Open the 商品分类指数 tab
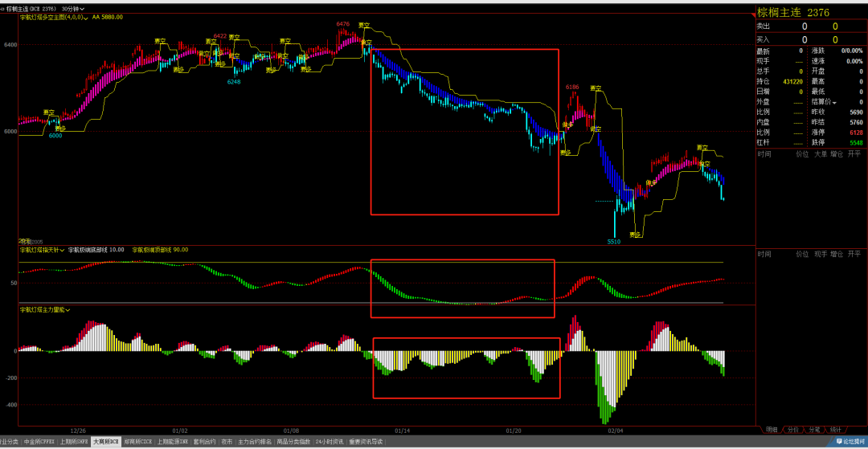 pos(293,442)
